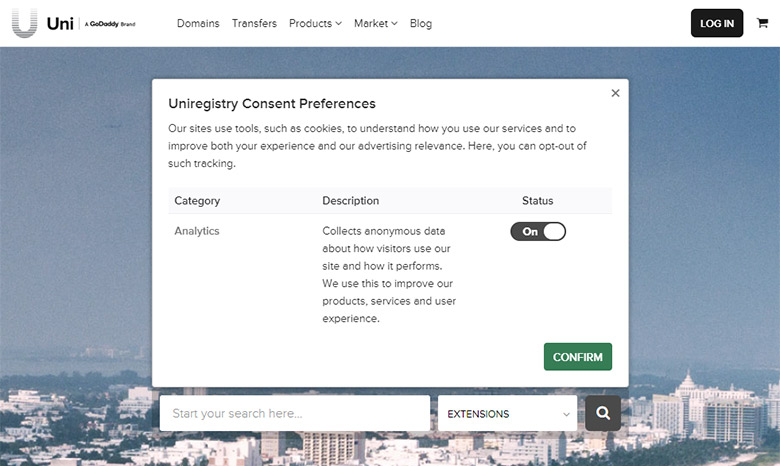780x466 pixels.
Task: Click the 'Description' column header
Action: pos(351,200)
